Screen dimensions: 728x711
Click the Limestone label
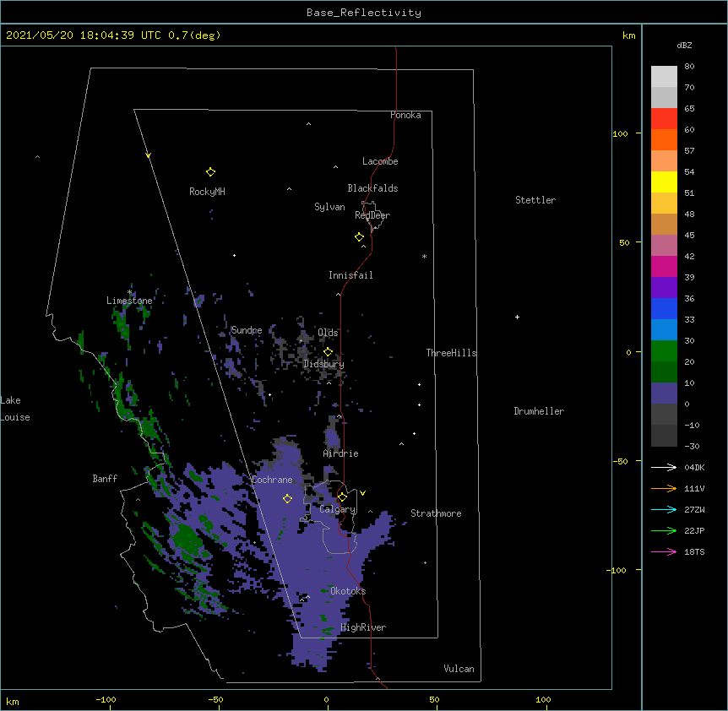click(x=129, y=301)
